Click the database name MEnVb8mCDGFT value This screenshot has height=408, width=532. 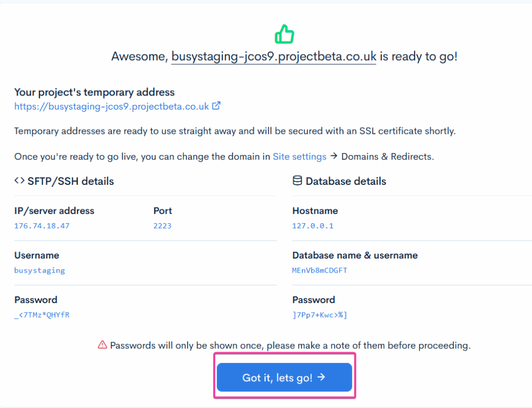[x=320, y=270]
